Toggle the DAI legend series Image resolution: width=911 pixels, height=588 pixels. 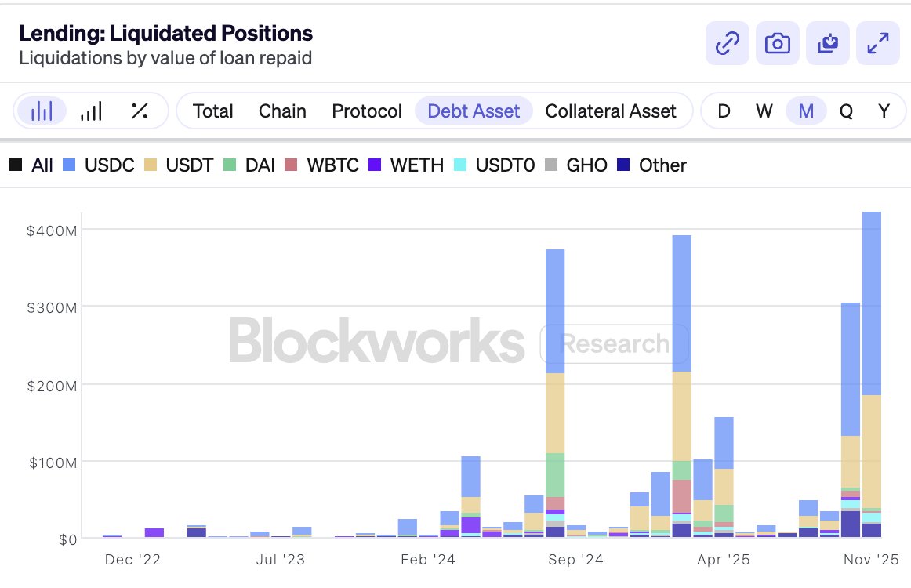tap(250, 165)
